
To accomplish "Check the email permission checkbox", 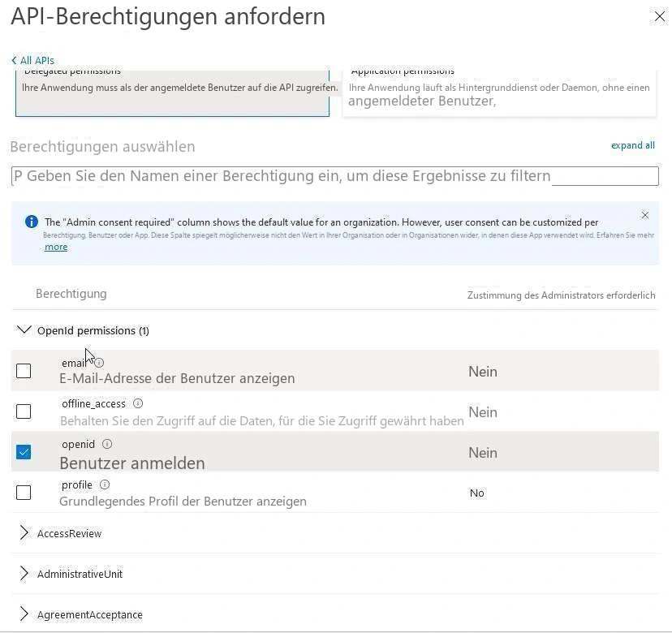I will point(24,371).
